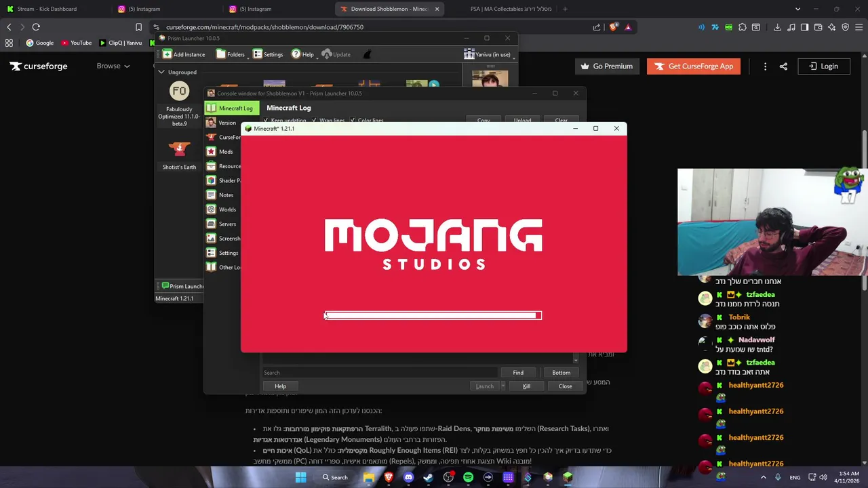Open the Worlds page in console sidebar

[221, 209]
